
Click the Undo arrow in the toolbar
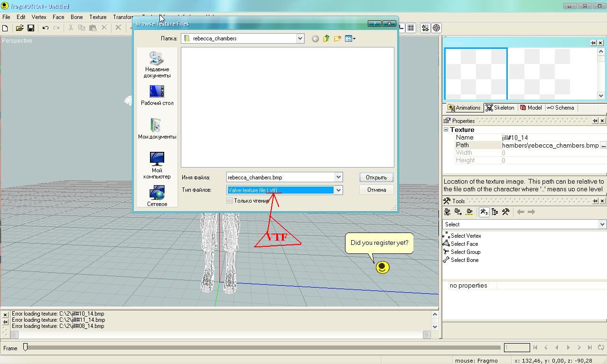coord(46,28)
